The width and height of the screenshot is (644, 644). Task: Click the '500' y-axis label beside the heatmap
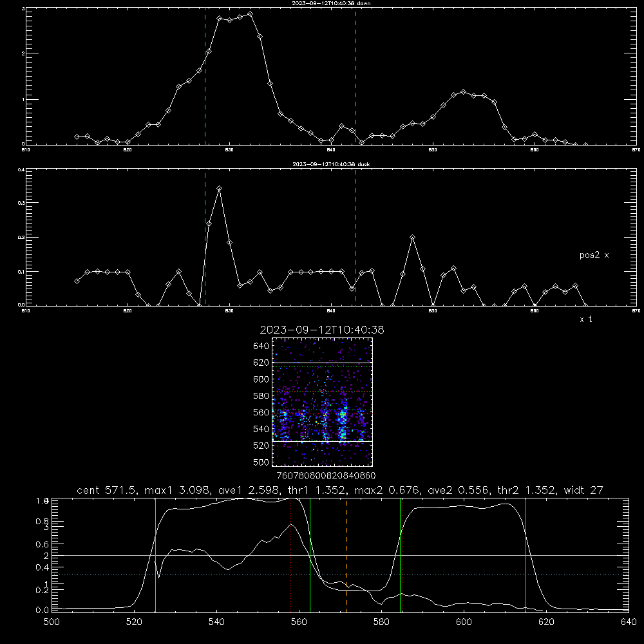pyautogui.click(x=261, y=462)
